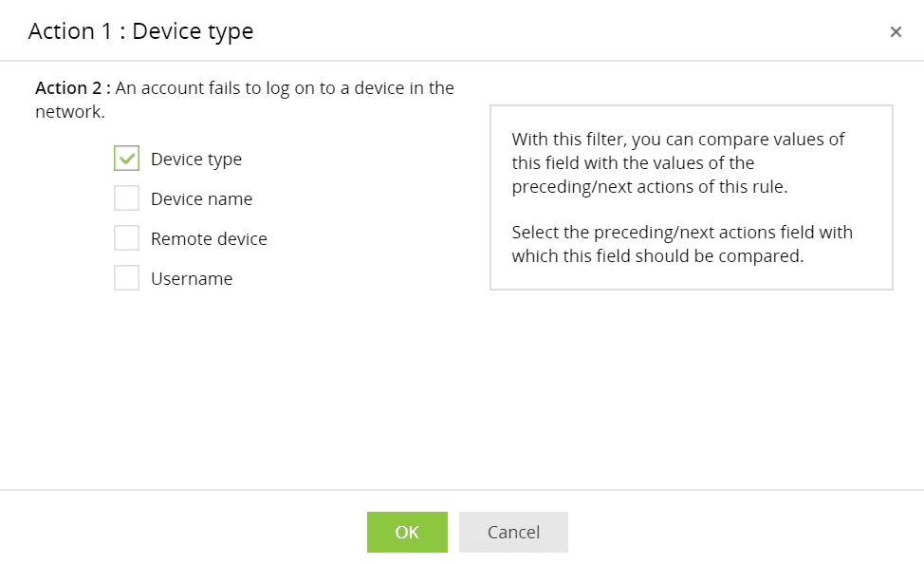This screenshot has width=924, height=564.
Task: Select the 'Remote device' label text
Action: (209, 238)
